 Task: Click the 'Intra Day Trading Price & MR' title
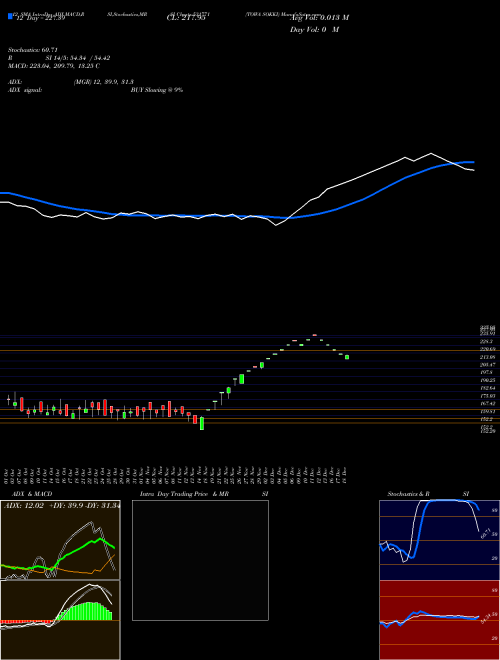click(184, 494)
